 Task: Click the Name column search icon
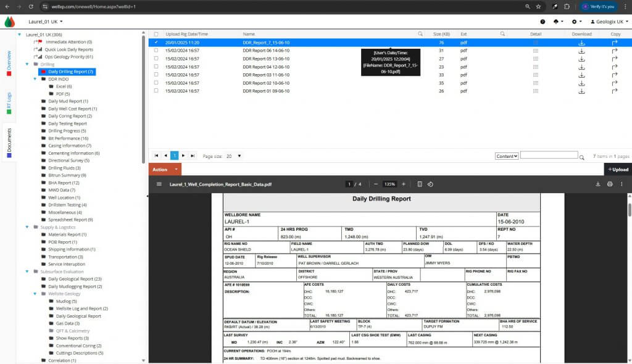click(420, 34)
